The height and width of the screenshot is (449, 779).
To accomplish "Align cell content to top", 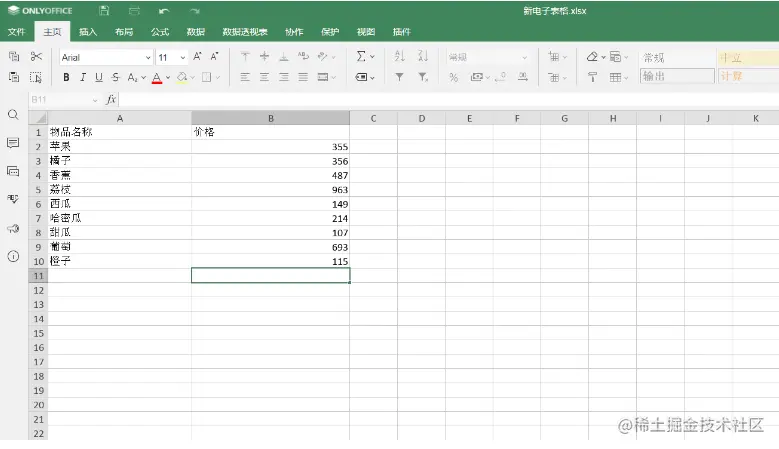I will point(245,56).
